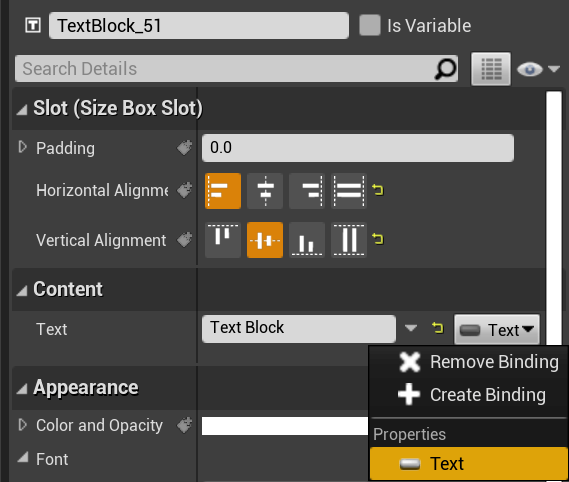Select fill horizontal alignment icon
The image size is (569, 482).
349,191
